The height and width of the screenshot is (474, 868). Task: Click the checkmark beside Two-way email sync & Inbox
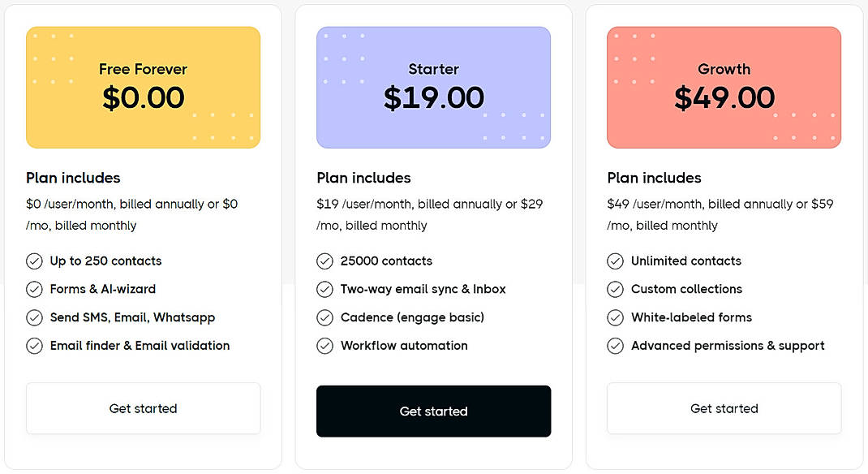pyautogui.click(x=324, y=289)
